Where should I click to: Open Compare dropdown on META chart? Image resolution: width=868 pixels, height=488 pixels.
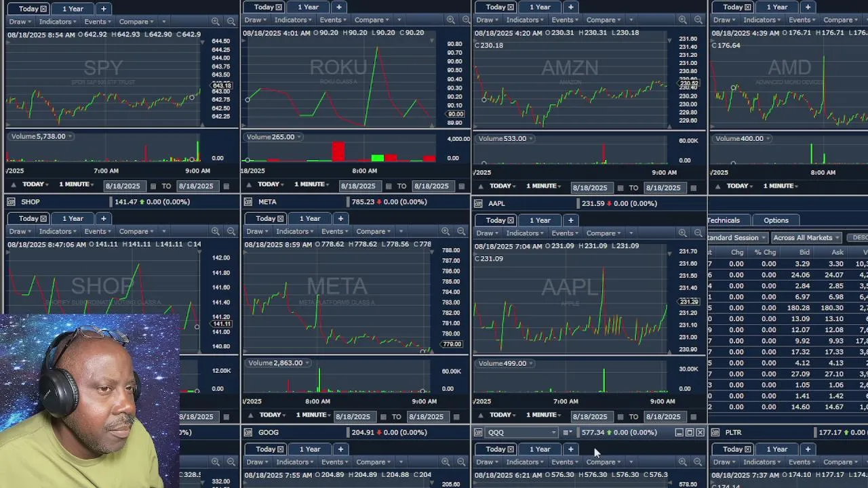coord(374,231)
